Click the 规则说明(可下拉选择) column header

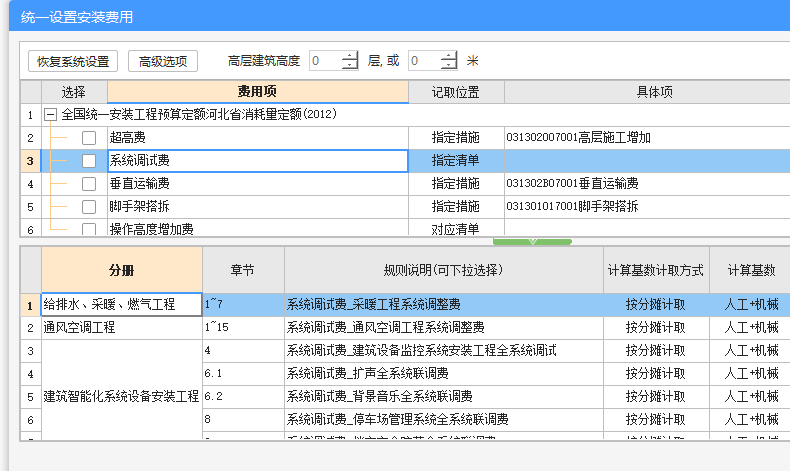click(x=444, y=271)
